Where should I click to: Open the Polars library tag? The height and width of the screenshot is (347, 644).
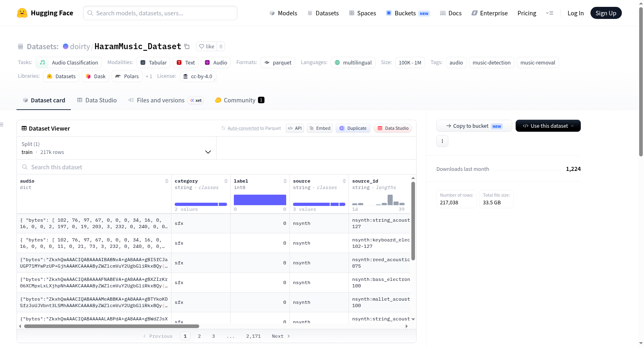point(127,76)
